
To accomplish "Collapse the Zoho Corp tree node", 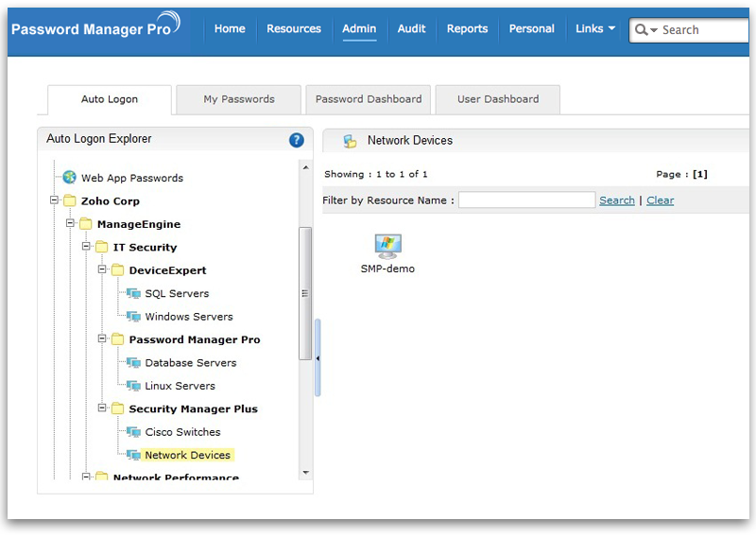I will (54, 200).
